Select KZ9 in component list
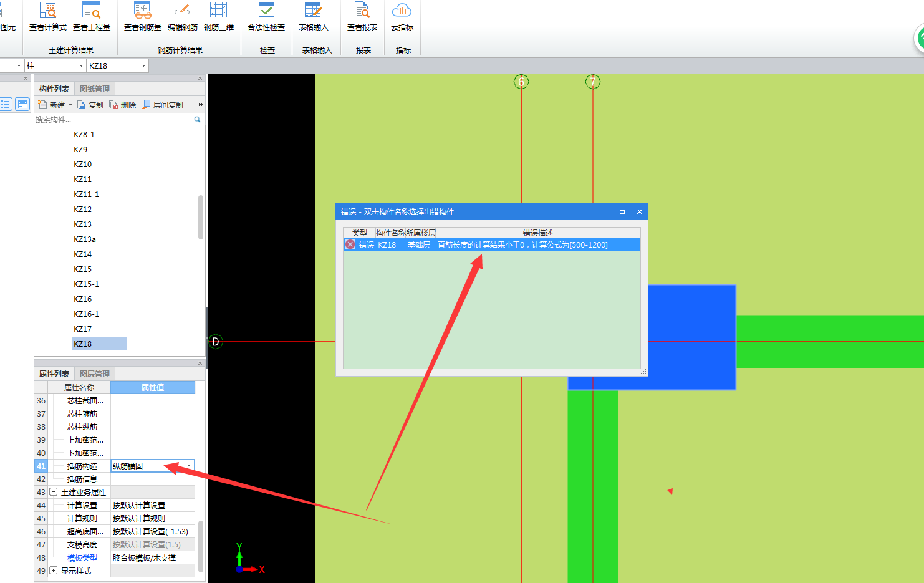The width and height of the screenshot is (924, 583). [x=80, y=150]
